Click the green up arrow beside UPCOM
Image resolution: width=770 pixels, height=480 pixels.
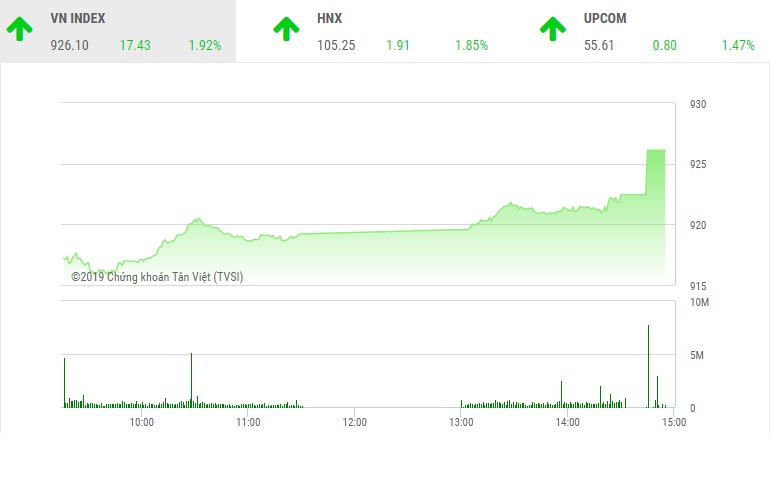pos(553,29)
